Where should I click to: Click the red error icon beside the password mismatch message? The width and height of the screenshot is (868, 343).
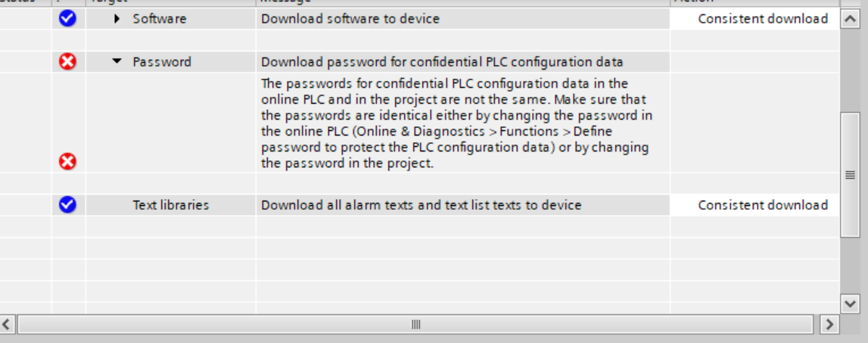(x=68, y=161)
